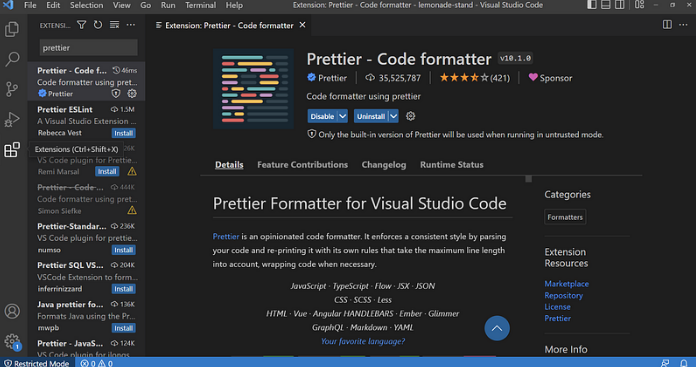The height and width of the screenshot is (367, 696).
Task: Open the Manage gear in activity bar
Action: [12, 341]
